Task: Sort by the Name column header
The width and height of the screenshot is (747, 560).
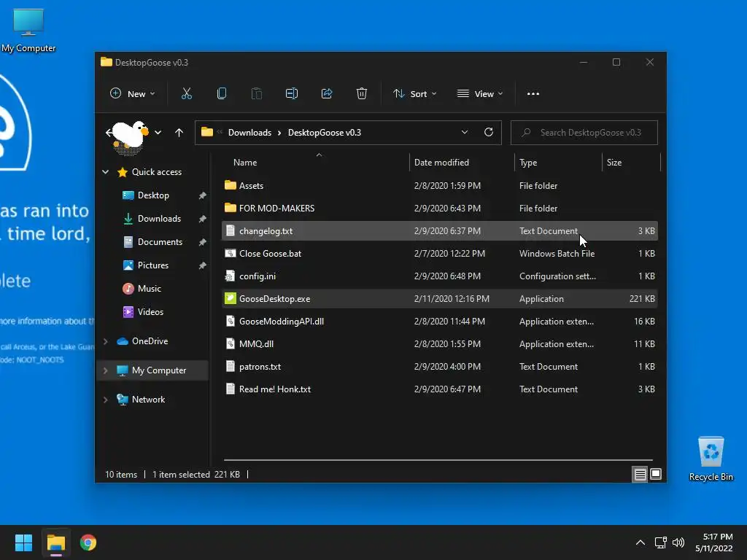Action: [x=315, y=163]
